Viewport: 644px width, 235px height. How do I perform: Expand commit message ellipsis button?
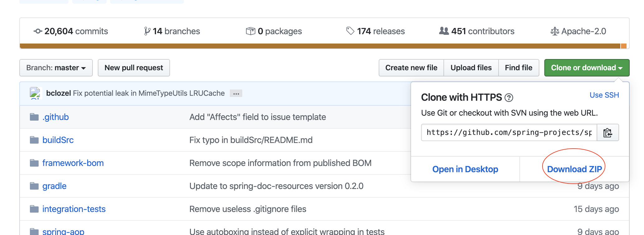point(236,94)
